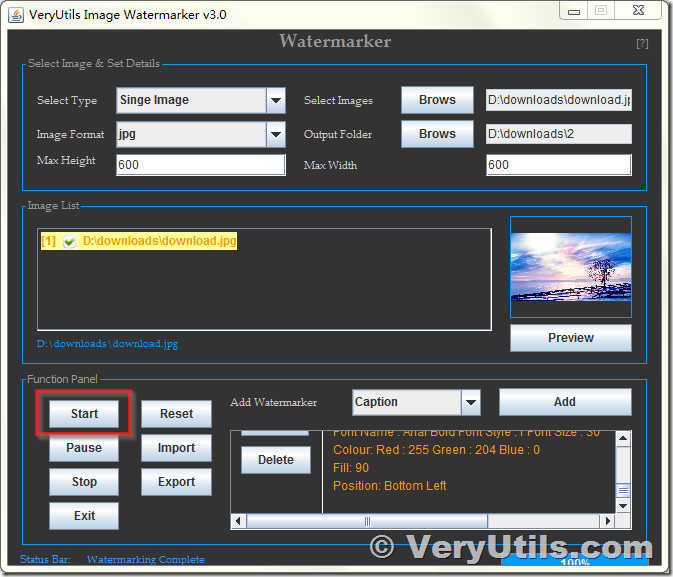This screenshot has width=673, height=577.
Task: Close the Image Watermarker window
Action: coord(638,11)
